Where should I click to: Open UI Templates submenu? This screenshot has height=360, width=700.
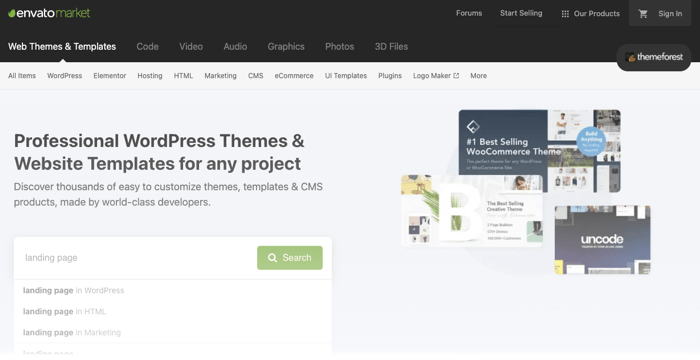click(346, 76)
